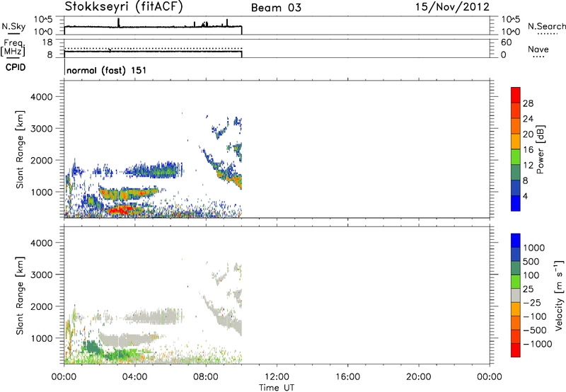This screenshot has height=392, width=566.
Task: Click the CPID label
Action: pyautogui.click(x=16, y=67)
